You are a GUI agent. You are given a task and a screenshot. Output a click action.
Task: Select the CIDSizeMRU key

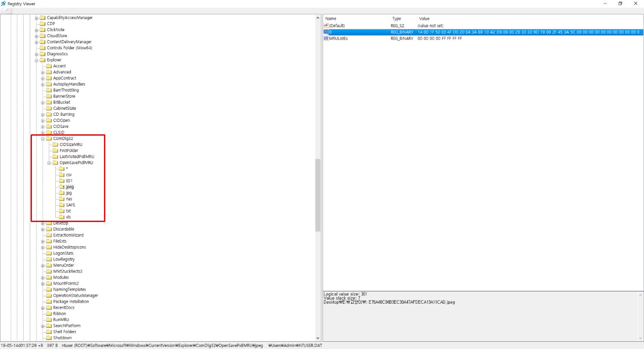[71, 145]
